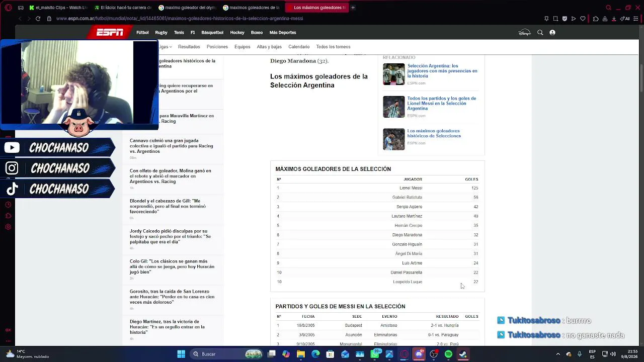
Task: Expand the Ligas dropdown
Action: pyautogui.click(x=166, y=47)
